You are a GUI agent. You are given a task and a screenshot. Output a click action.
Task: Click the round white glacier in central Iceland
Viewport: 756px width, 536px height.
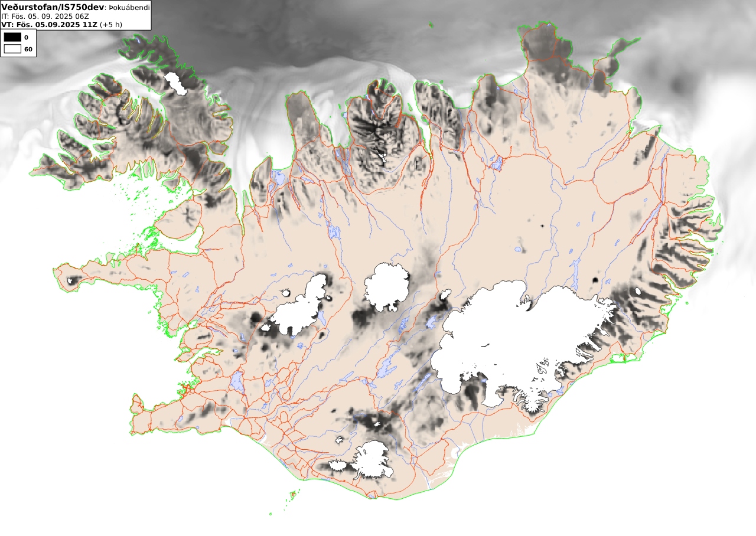click(x=387, y=287)
